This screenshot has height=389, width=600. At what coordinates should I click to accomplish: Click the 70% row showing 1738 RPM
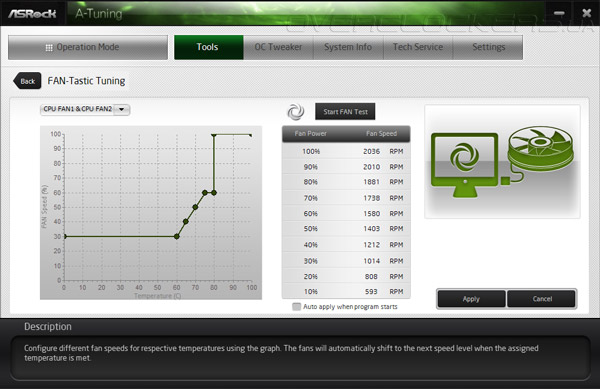tap(346, 198)
